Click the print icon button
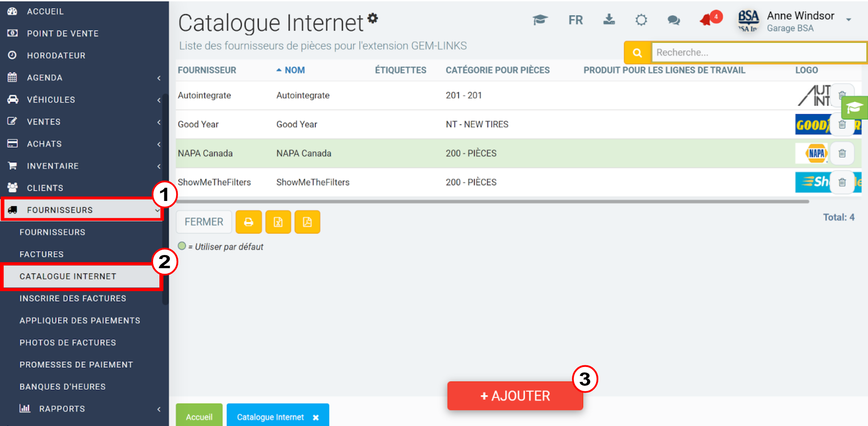This screenshot has width=868, height=426. coord(249,222)
